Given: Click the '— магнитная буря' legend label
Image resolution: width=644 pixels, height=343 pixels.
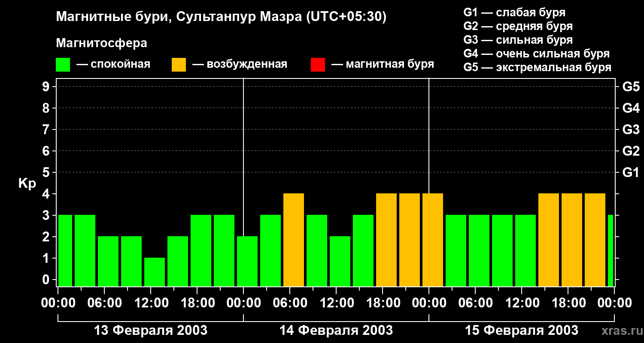Looking at the screenshot, I should pyautogui.click(x=383, y=64).
